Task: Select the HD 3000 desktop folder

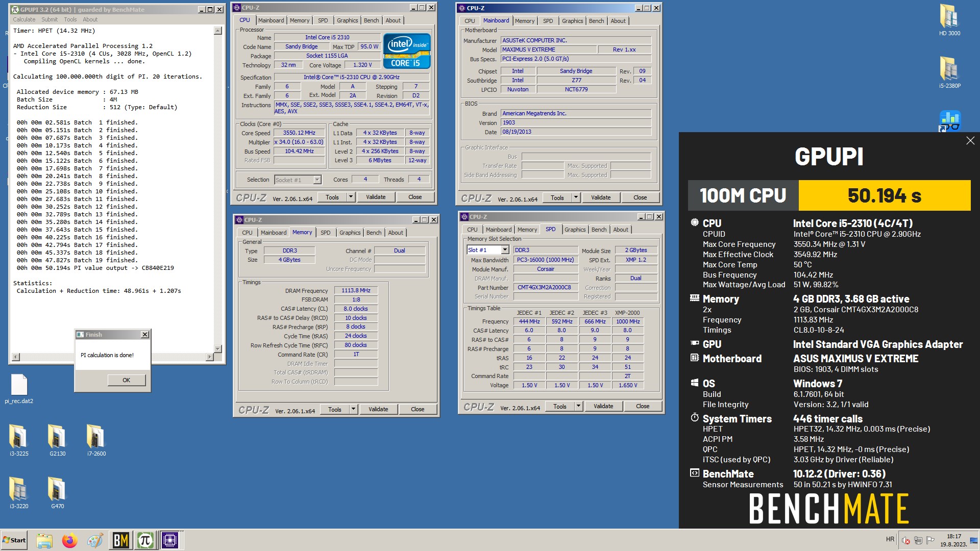Action: pyautogui.click(x=949, y=20)
